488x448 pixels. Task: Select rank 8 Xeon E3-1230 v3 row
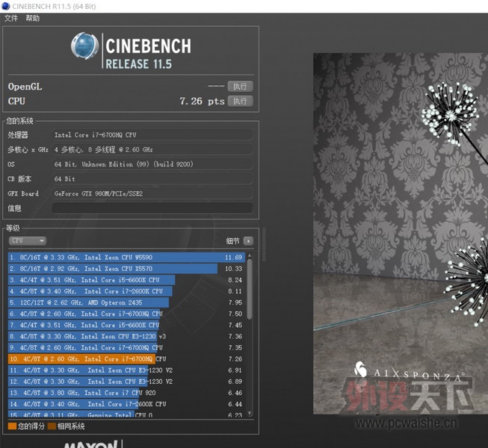126,337
